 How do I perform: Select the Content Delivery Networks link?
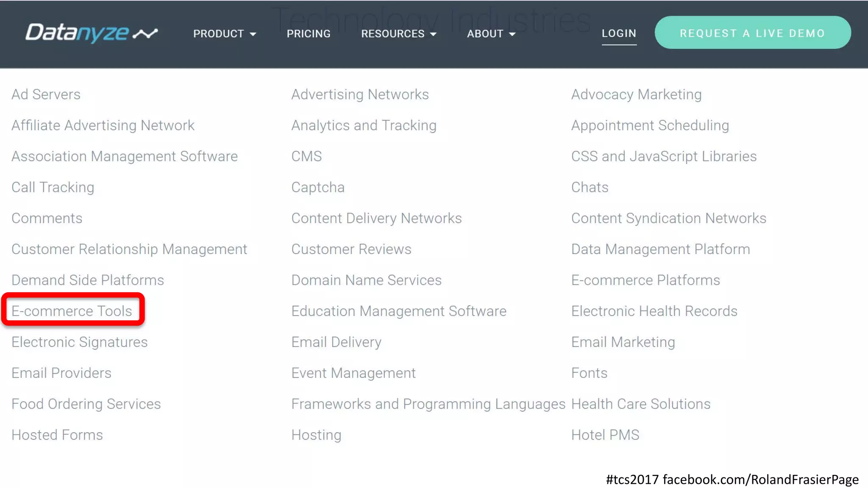376,218
